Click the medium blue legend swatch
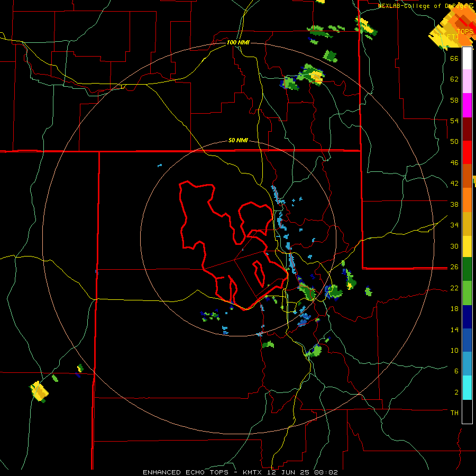Viewport: 476px width, 476px height. click(467, 340)
